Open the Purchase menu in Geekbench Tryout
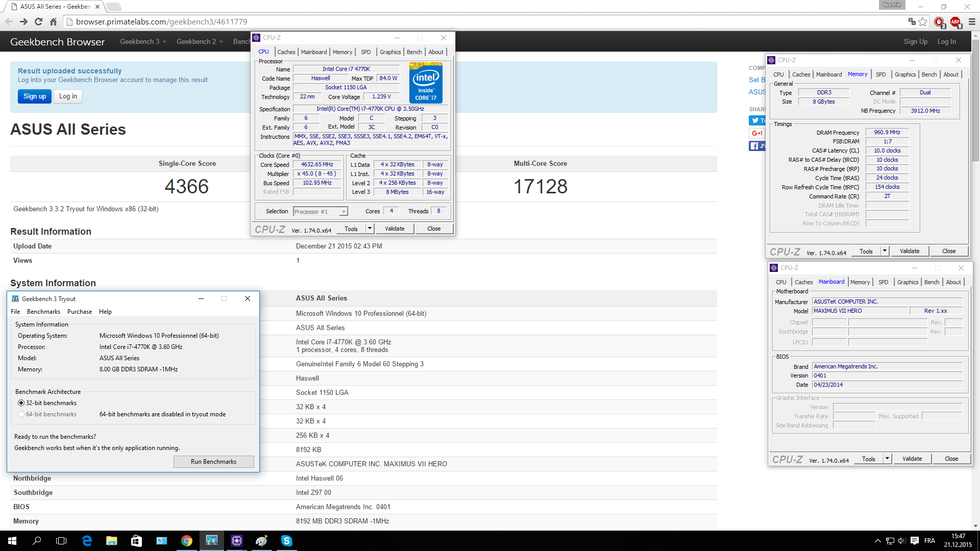Image resolution: width=980 pixels, height=551 pixels. tap(80, 312)
